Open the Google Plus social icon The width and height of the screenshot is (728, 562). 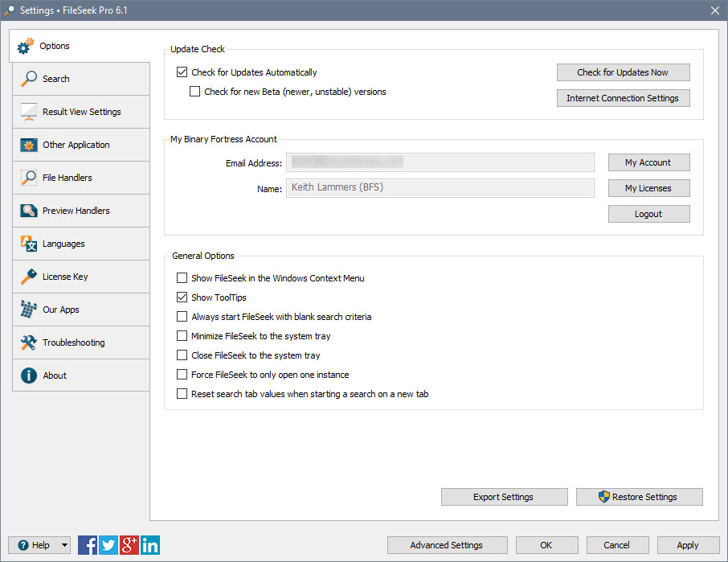pyautogui.click(x=129, y=545)
